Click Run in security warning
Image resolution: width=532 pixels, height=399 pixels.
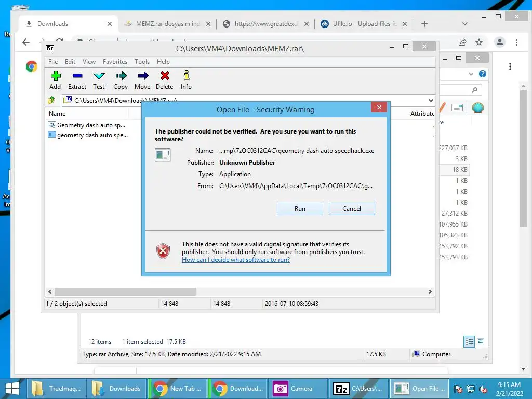point(300,209)
